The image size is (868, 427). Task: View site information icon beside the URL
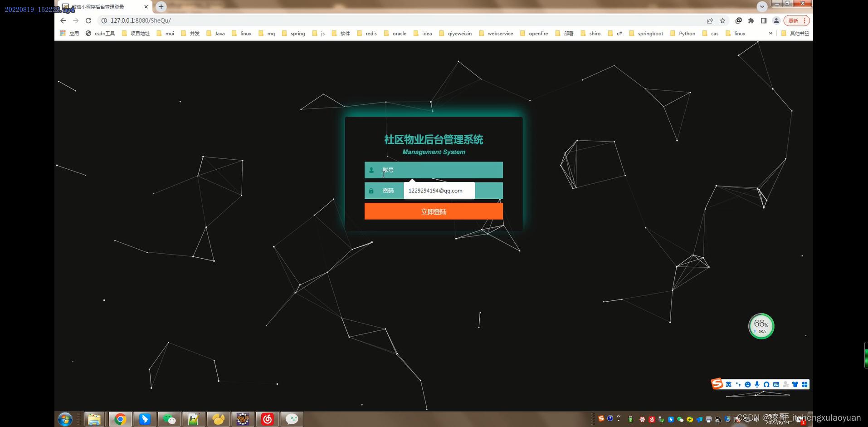(104, 20)
